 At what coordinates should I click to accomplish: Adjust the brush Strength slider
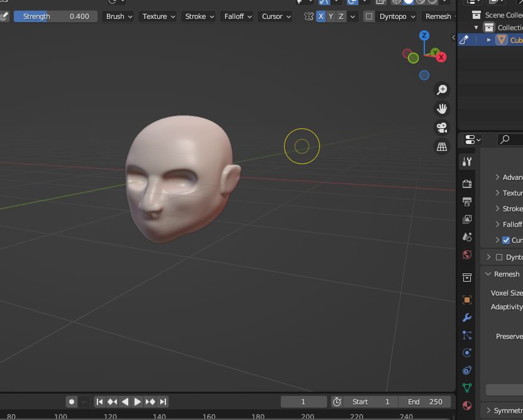pyautogui.click(x=56, y=16)
